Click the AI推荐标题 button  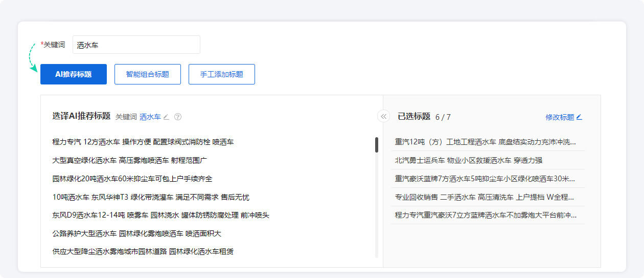(74, 74)
